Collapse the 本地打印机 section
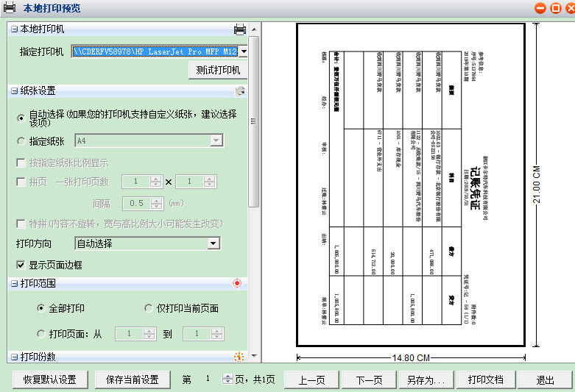Screen dimensions: 575x392 click(x=14, y=29)
